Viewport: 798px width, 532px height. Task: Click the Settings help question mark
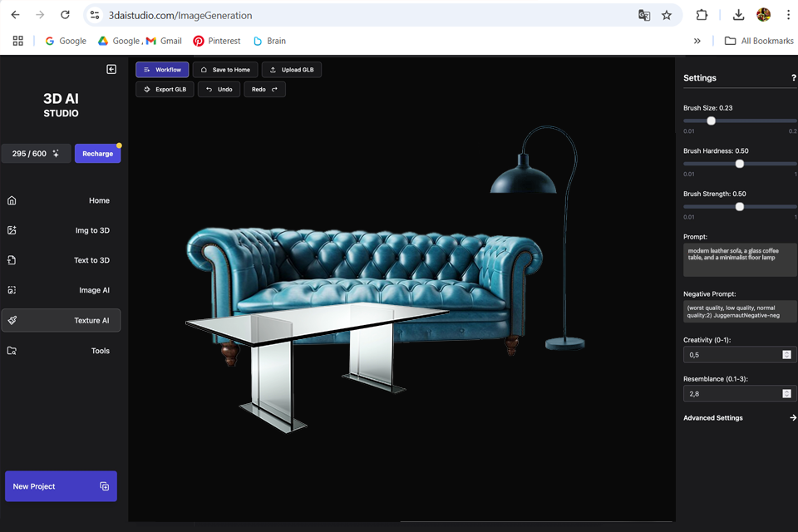click(x=793, y=78)
